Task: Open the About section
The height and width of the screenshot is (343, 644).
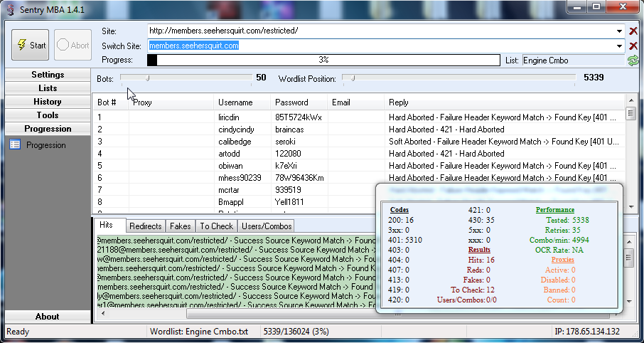Action: (x=48, y=317)
